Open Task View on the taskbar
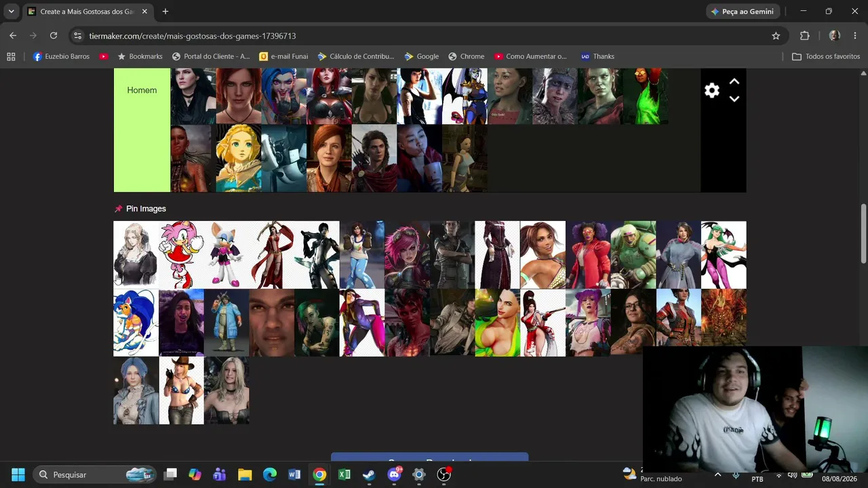This screenshot has height=488, width=868. click(x=170, y=474)
